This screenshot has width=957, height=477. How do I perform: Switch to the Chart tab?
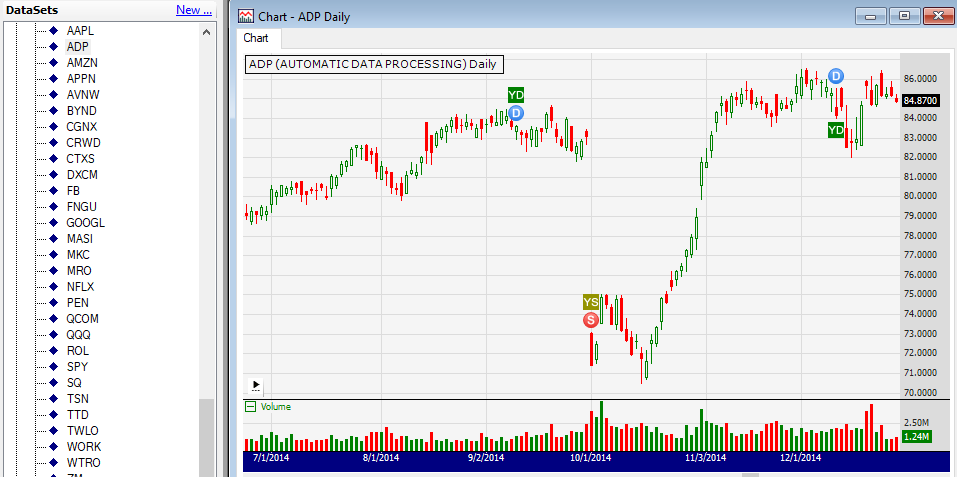coord(256,38)
